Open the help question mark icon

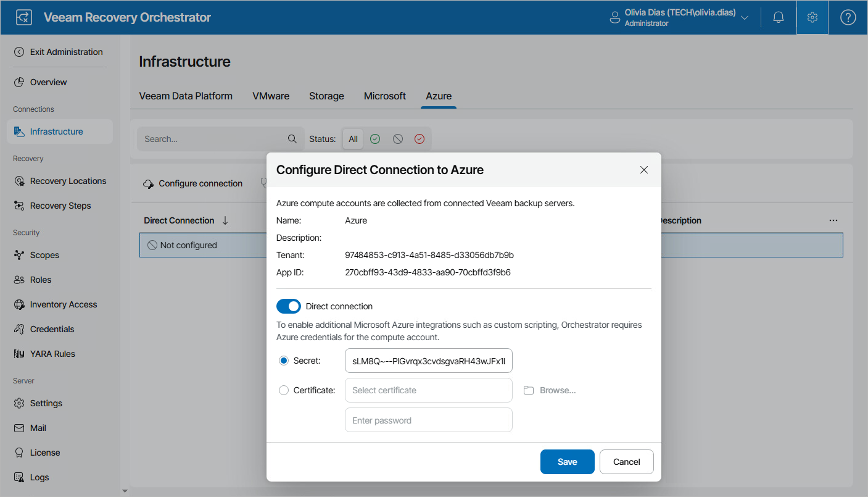coord(848,17)
